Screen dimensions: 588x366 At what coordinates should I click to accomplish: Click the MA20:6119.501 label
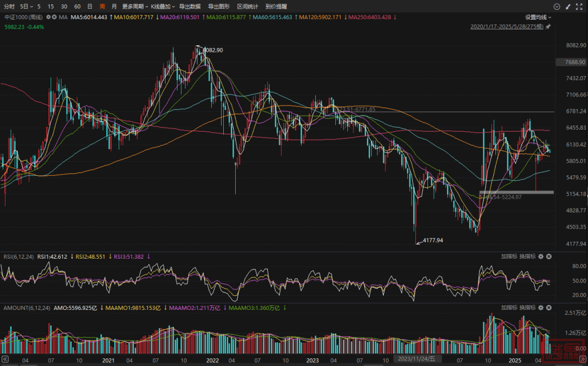180,17
